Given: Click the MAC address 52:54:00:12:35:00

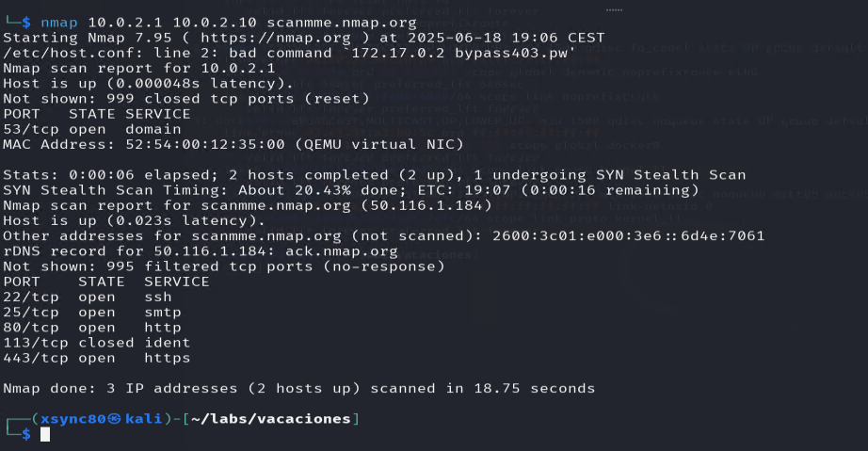Looking at the screenshot, I should click(x=205, y=144).
